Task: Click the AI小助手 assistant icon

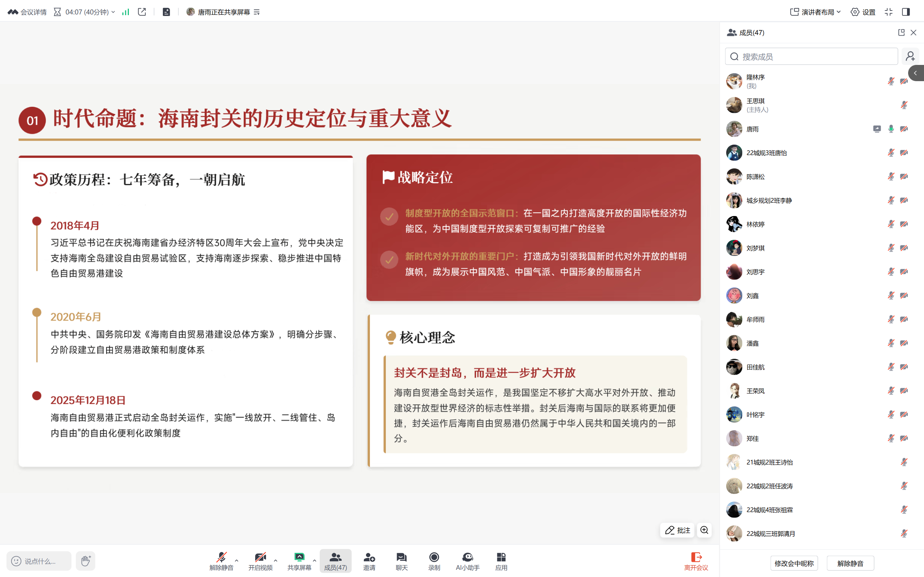Action: [467, 560]
